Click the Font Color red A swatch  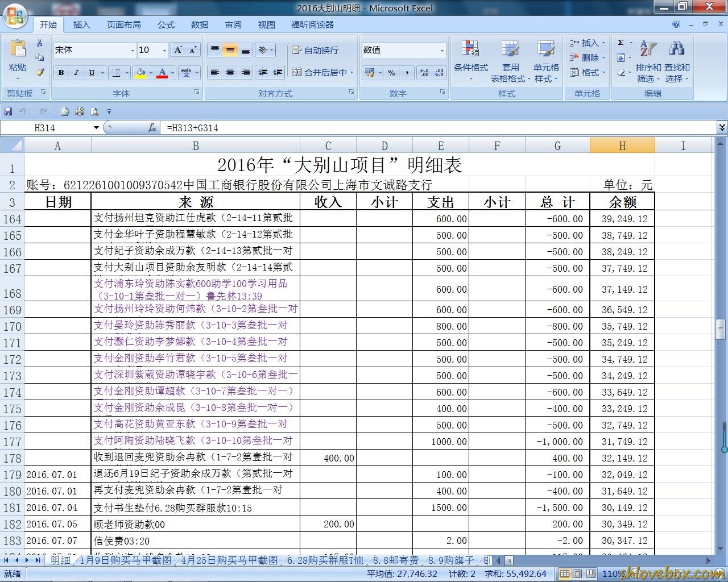pyautogui.click(x=162, y=73)
